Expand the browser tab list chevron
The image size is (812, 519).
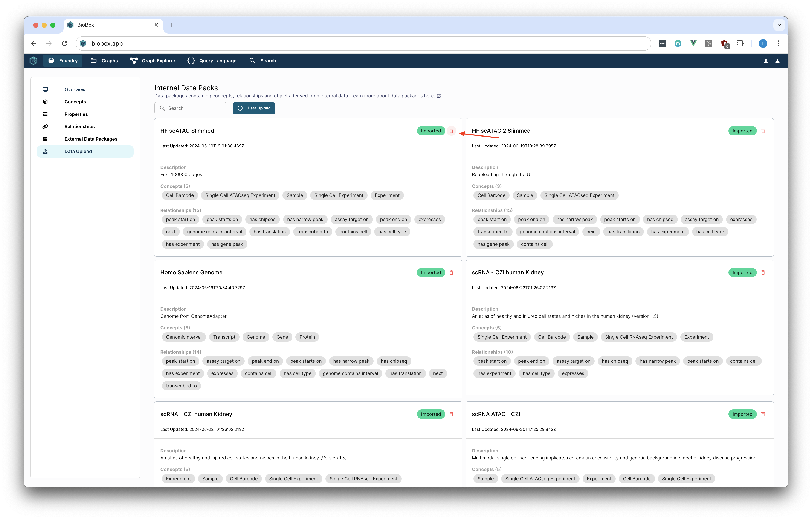(779, 25)
